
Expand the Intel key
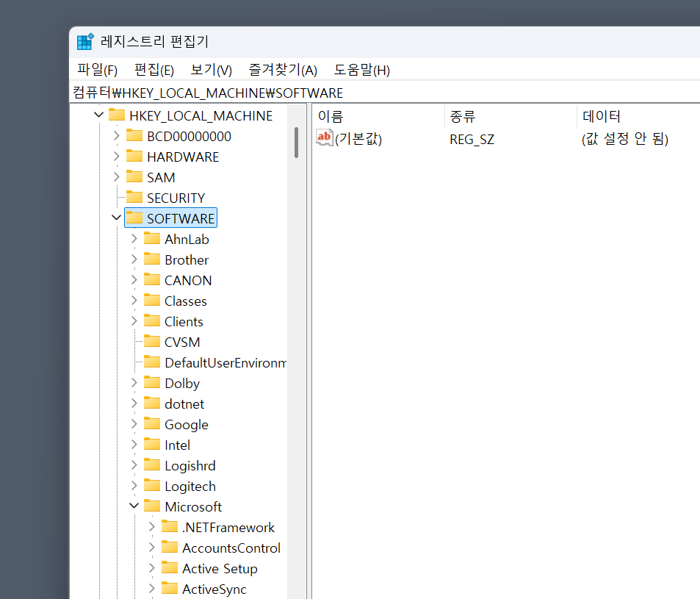coord(134,445)
